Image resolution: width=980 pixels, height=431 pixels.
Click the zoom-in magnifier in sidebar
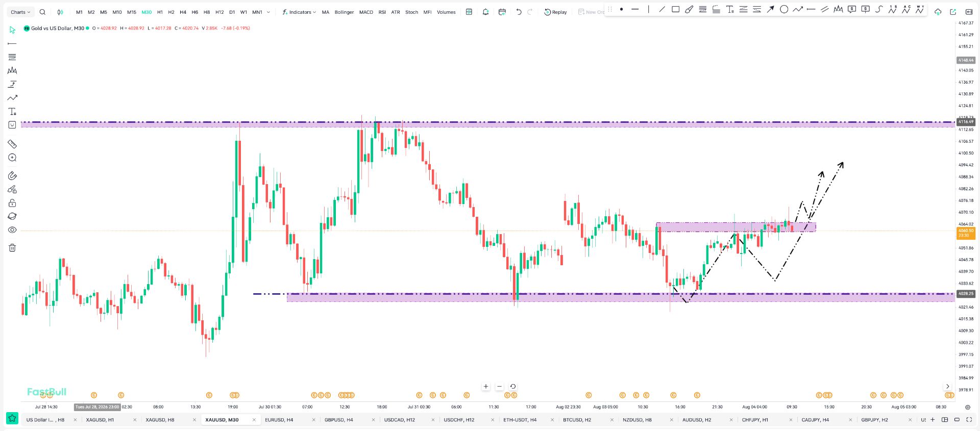(12, 158)
